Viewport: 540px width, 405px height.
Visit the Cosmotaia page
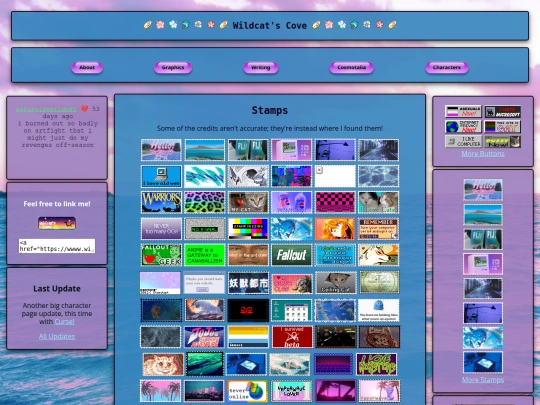(351, 68)
